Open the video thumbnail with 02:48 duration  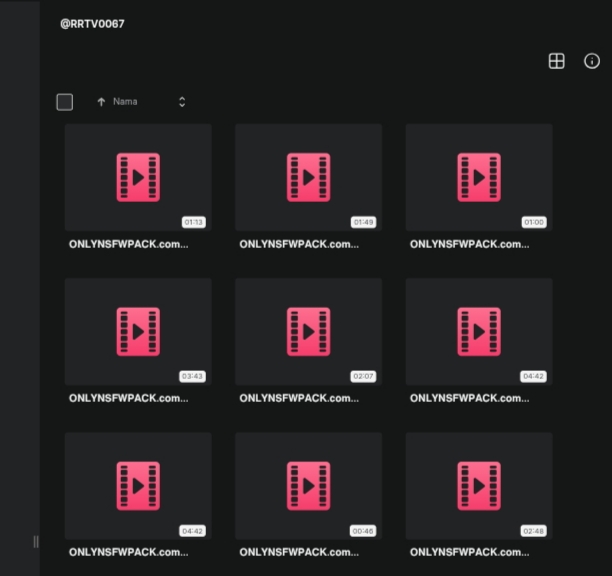click(x=479, y=485)
